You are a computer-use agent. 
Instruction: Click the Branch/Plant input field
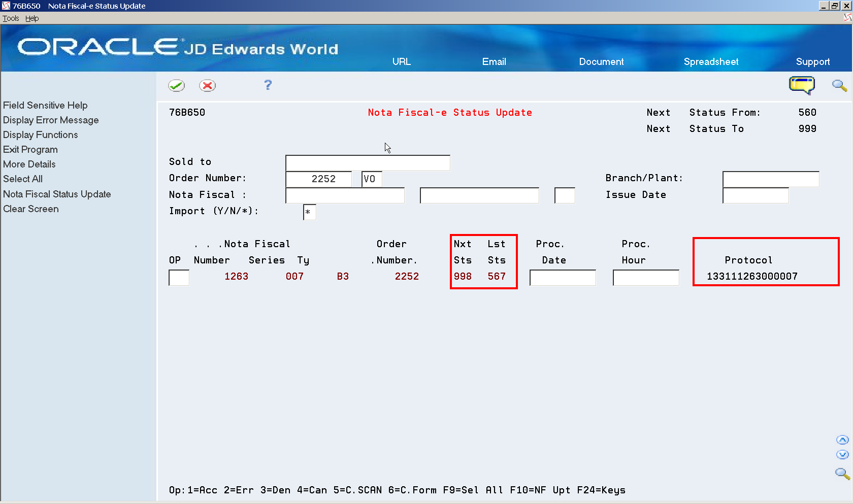point(770,179)
